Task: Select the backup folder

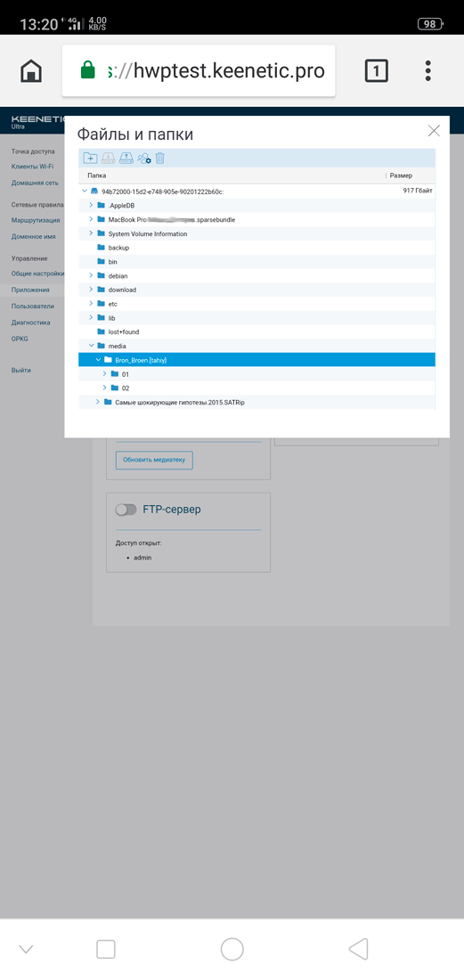Action: tap(256, 248)
